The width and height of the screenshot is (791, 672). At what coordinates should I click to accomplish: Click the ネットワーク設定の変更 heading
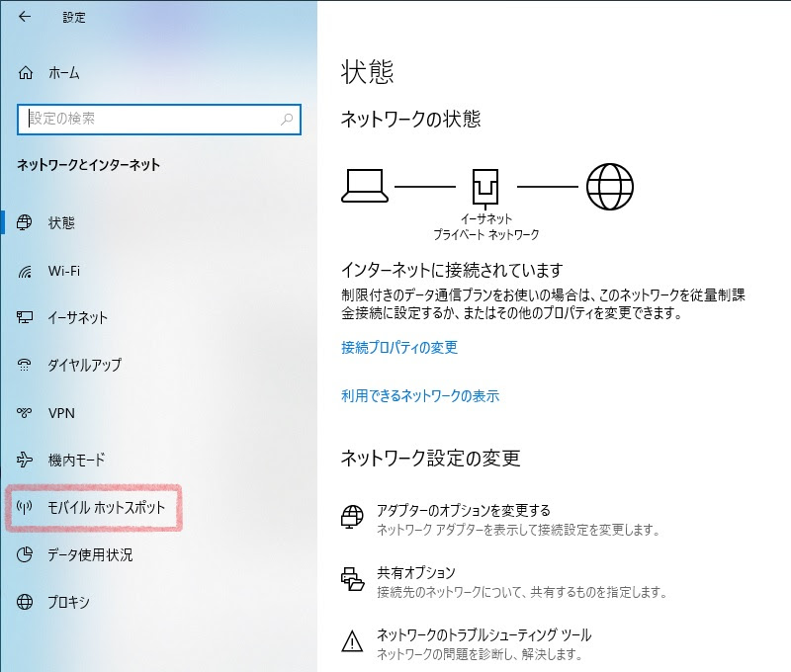(x=430, y=458)
